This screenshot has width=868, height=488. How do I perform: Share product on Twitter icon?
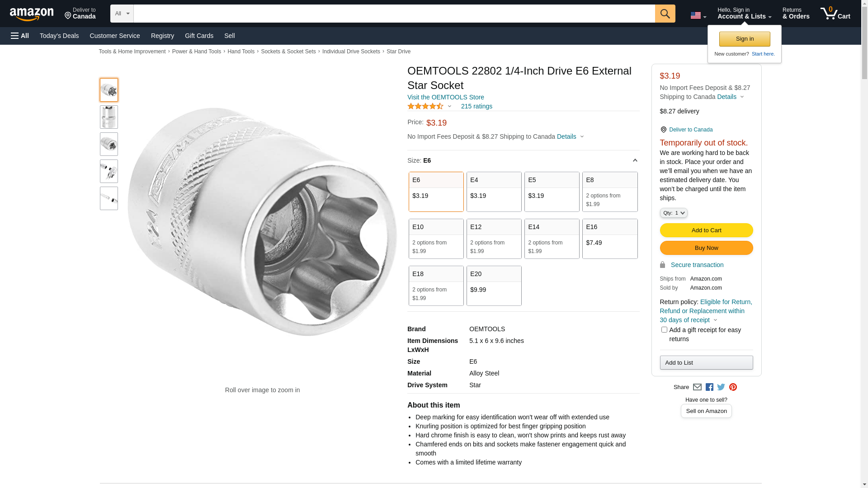[x=721, y=387]
